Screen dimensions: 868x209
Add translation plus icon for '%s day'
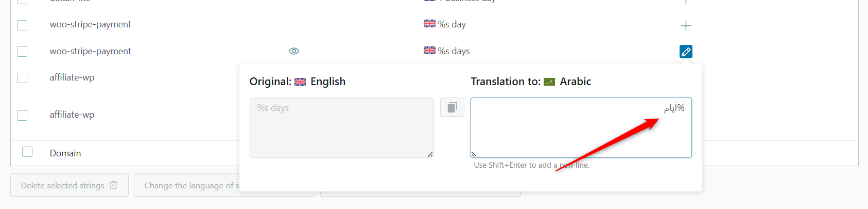click(686, 26)
